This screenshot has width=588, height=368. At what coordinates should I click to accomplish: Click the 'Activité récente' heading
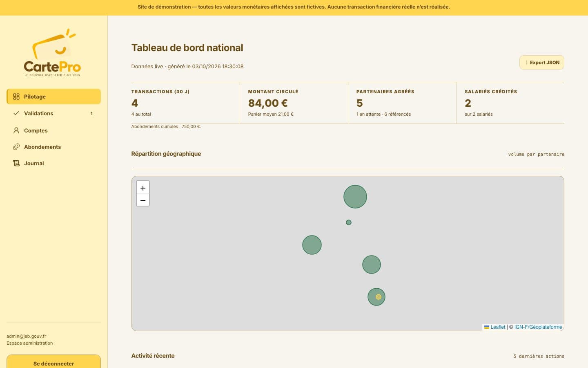coord(153,356)
